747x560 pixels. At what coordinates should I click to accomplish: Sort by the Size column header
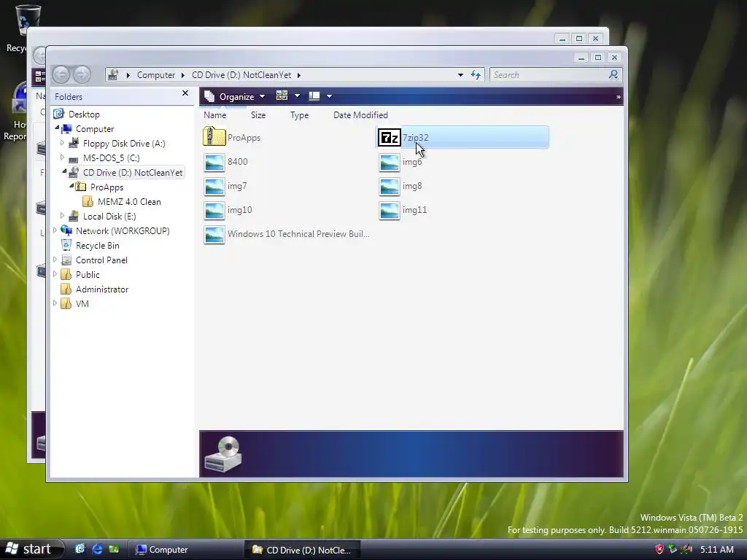click(258, 114)
